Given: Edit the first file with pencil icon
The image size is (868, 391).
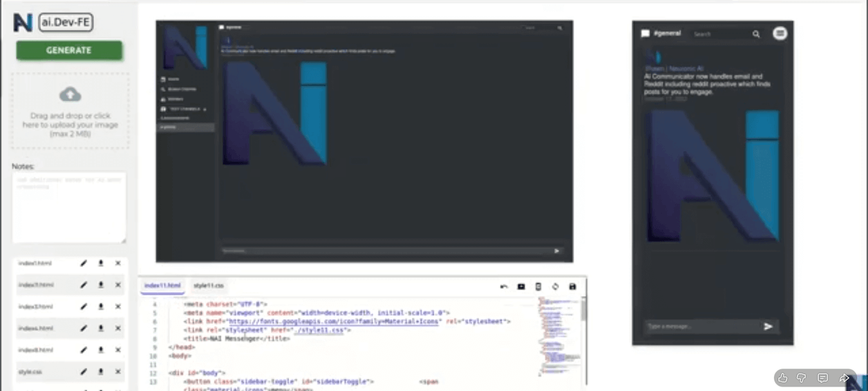Looking at the screenshot, I should (x=83, y=264).
